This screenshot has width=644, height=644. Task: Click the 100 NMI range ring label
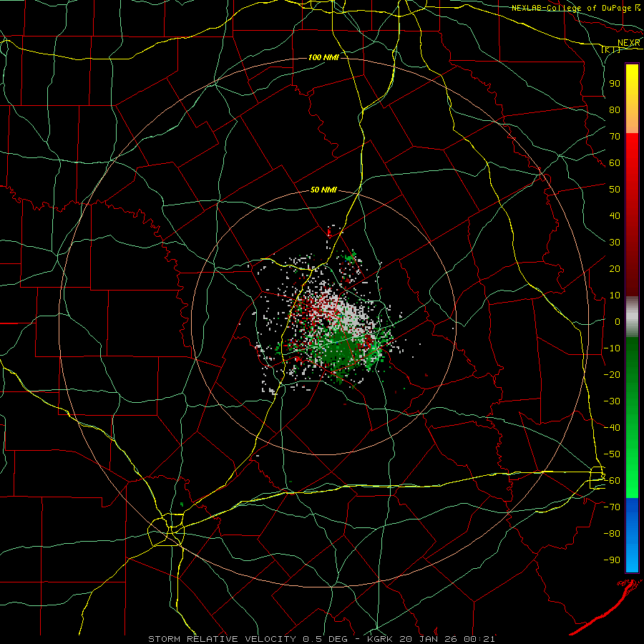point(323,57)
